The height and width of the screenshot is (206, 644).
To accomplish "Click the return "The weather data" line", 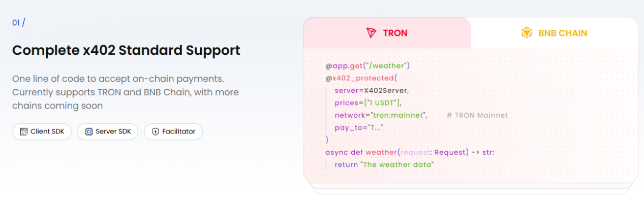I will tap(384, 164).
